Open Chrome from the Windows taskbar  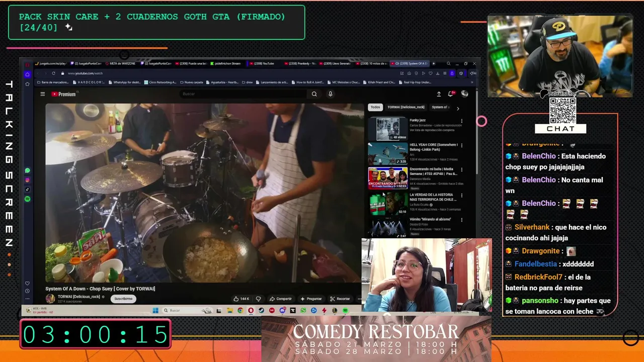[240, 311]
